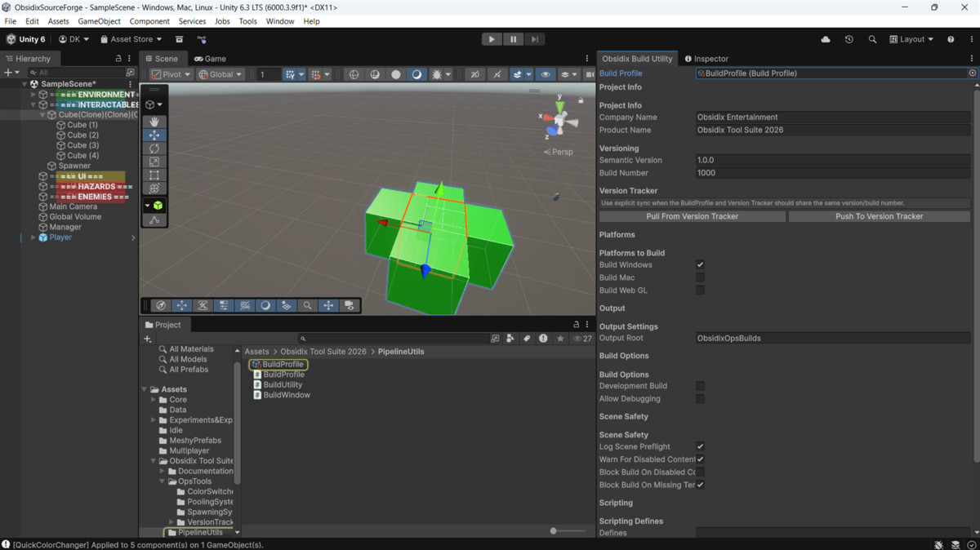Viewport: 980px width, 550px height.
Task: Click the scene view gizmo lock icon
Action: tap(581, 100)
